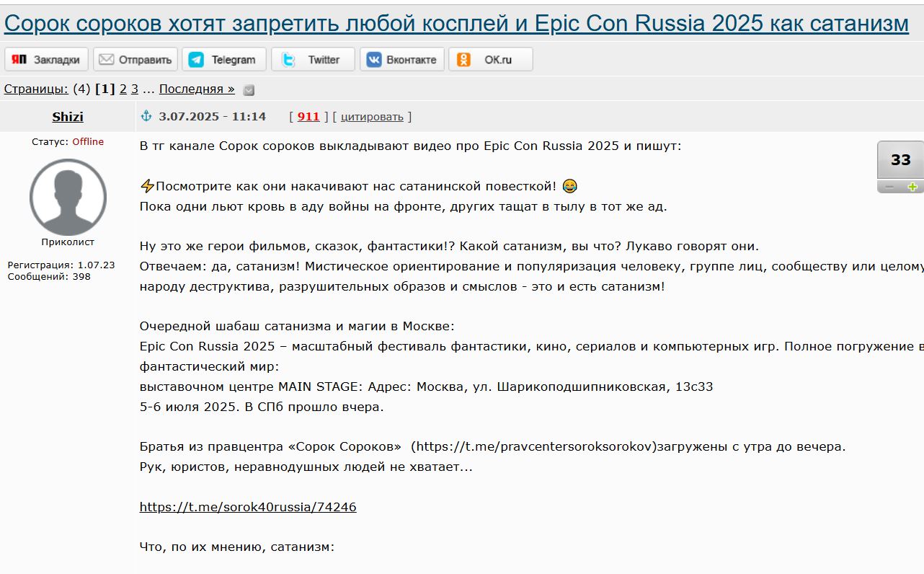Share the thread on Вконтакте
This screenshot has height=574, width=924.
coord(401,60)
